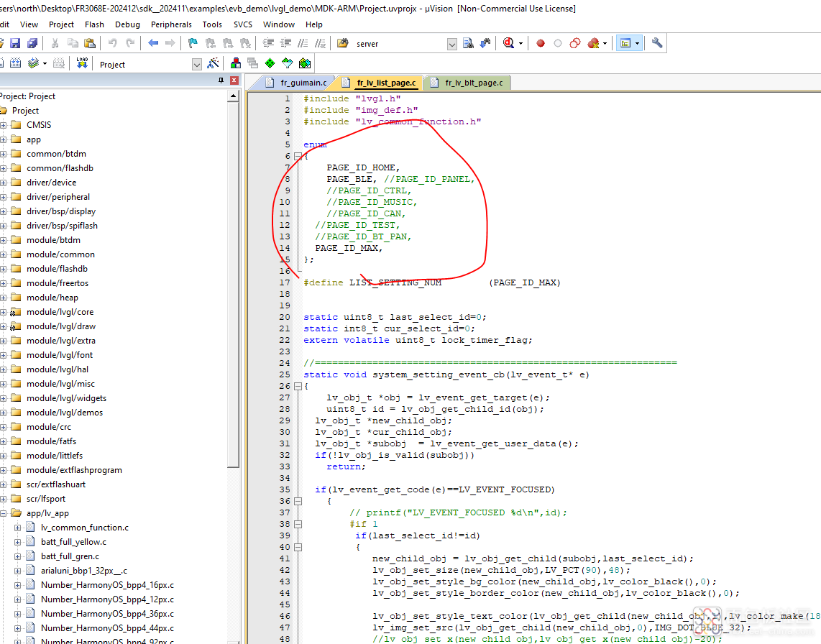Toggle auto-hide pin on Project pane

pyautogui.click(x=221, y=80)
